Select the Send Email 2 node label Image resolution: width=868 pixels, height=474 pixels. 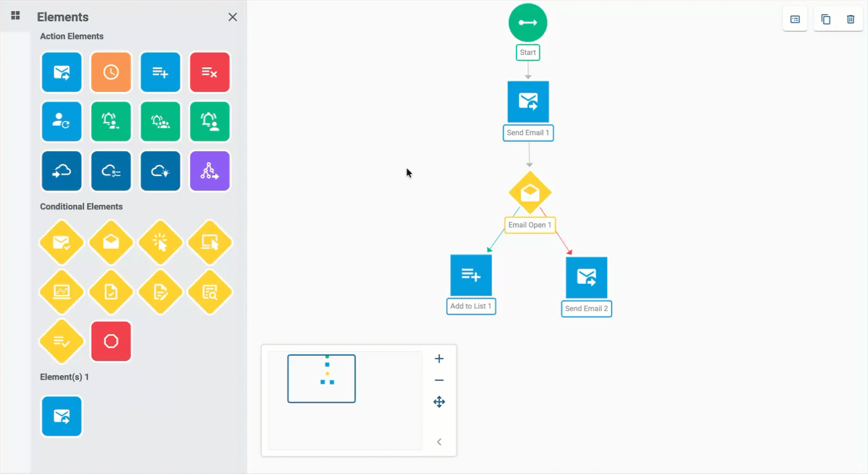coord(586,309)
